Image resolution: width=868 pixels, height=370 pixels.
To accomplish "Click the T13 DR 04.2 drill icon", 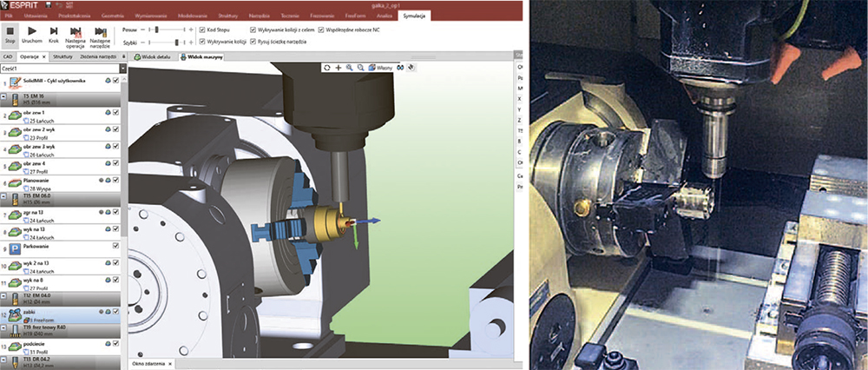I will tap(15, 363).
